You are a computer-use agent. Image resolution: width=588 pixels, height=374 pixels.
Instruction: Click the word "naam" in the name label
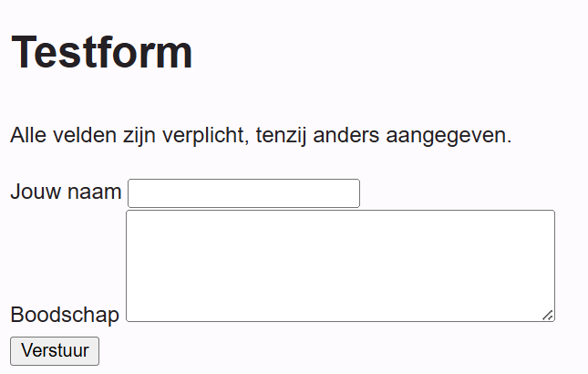click(x=95, y=192)
